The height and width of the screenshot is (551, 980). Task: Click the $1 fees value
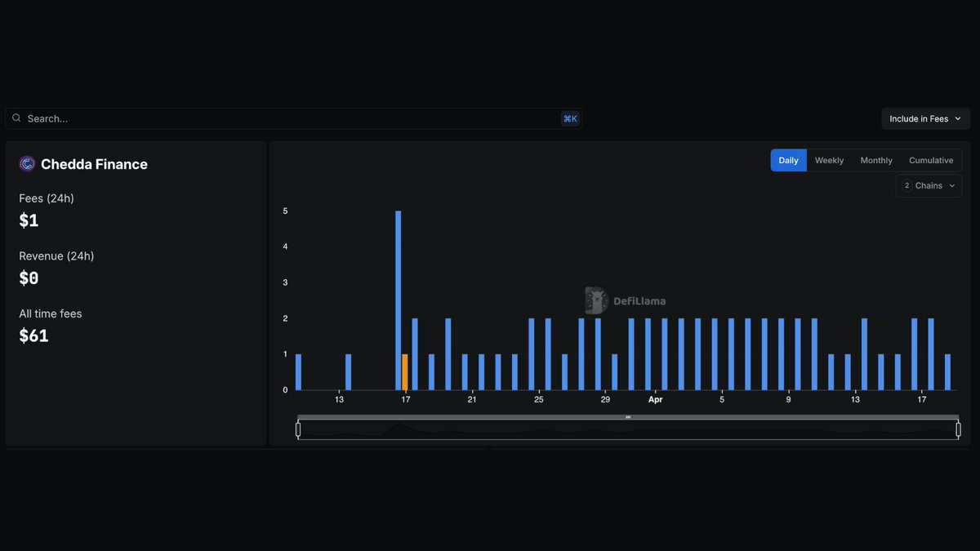pyautogui.click(x=29, y=220)
